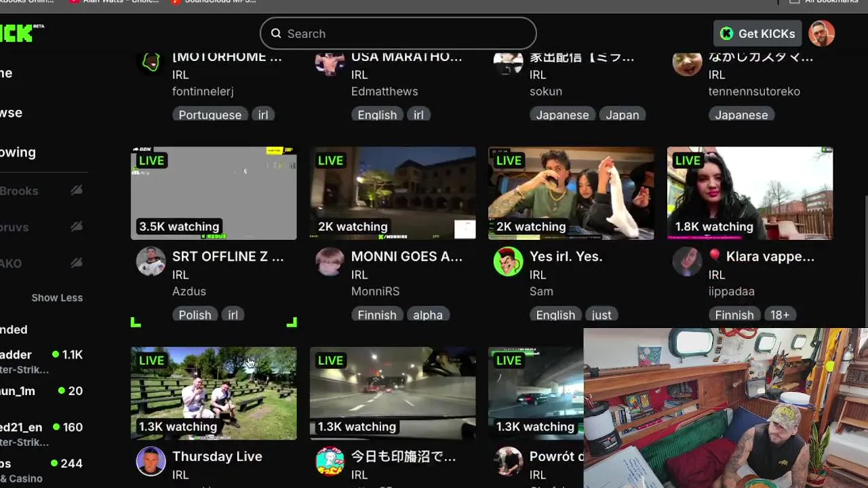868x488 pixels.
Task: Toggle mute icon next to AKO
Action: [77, 262]
